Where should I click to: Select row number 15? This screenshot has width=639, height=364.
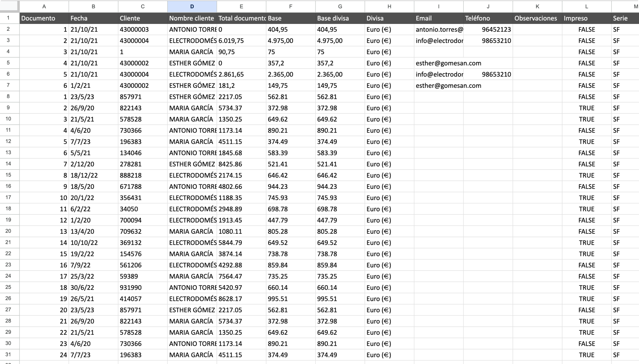point(9,175)
